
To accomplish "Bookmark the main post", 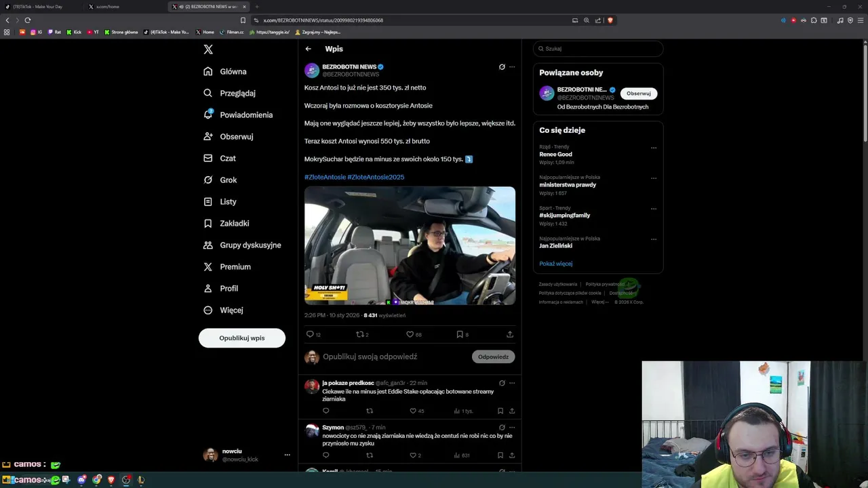I will (460, 334).
